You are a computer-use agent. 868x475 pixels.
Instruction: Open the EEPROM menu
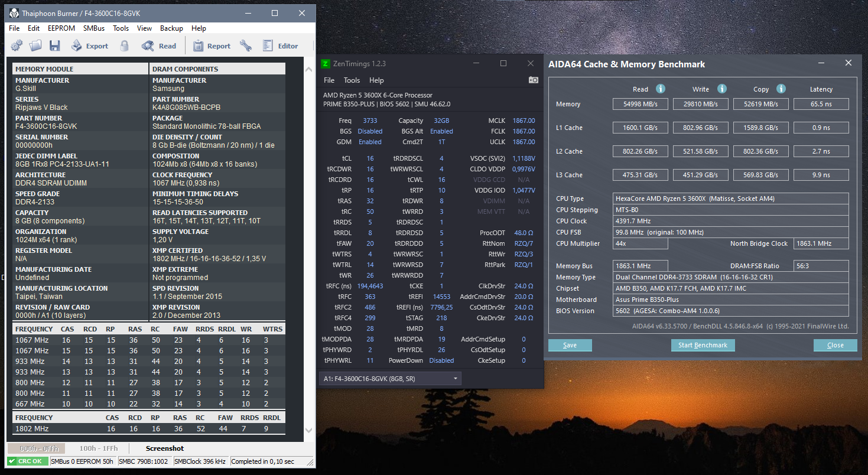(x=61, y=28)
